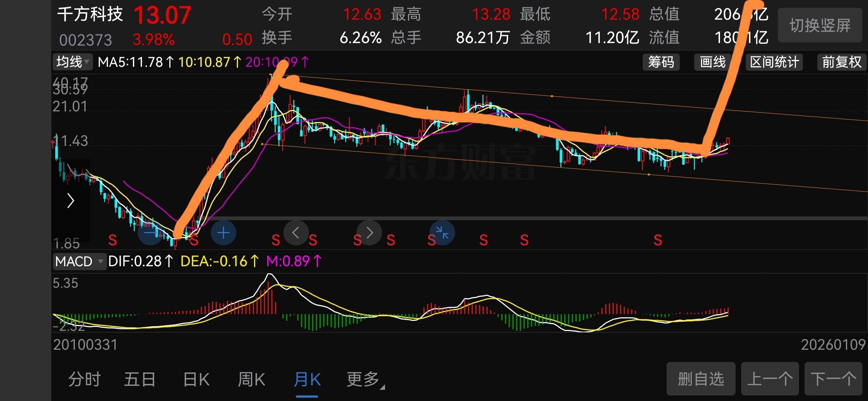Switch to 周K tab

click(251, 379)
